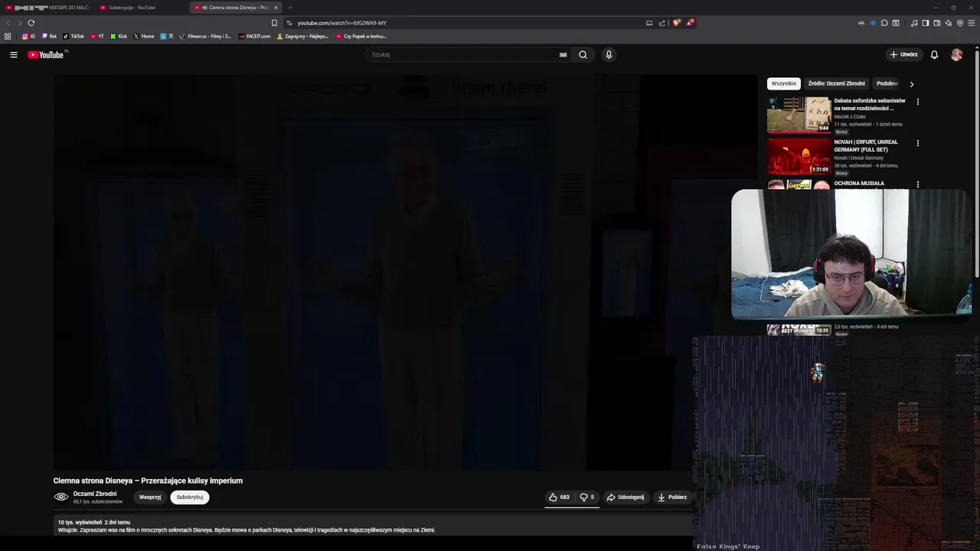Open the Rat bookmark
This screenshot has width=980, height=551.
[x=49, y=36]
